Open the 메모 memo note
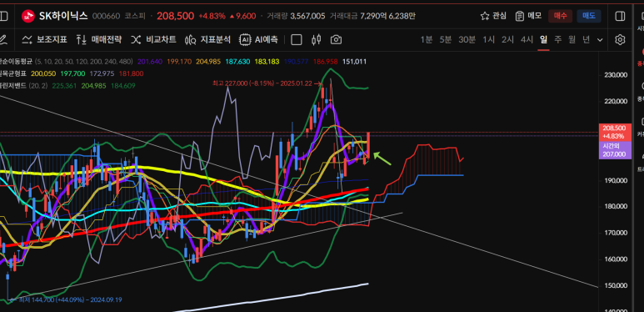 tap(528, 16)
